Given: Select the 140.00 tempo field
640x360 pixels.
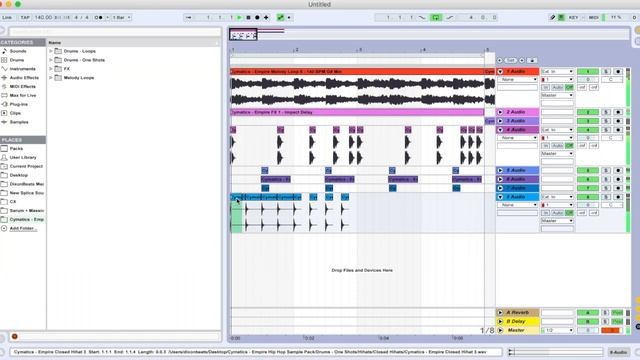Looking at the screenshot, I should 43,18.
